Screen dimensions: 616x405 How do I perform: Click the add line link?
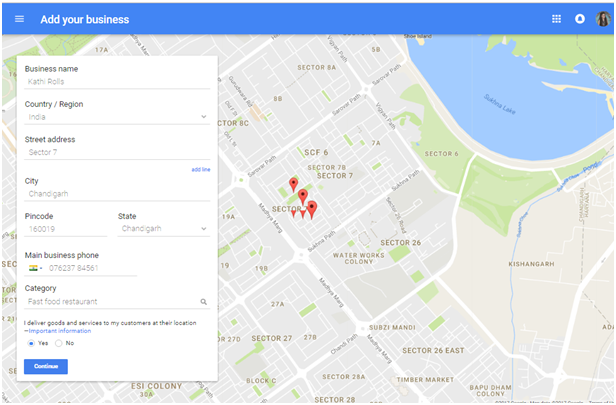coord(201,169)
